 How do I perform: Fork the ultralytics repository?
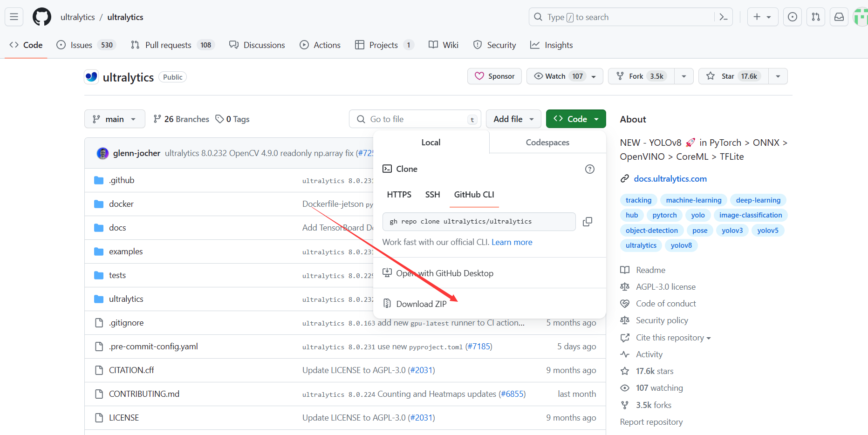click(x=641, y=76)
